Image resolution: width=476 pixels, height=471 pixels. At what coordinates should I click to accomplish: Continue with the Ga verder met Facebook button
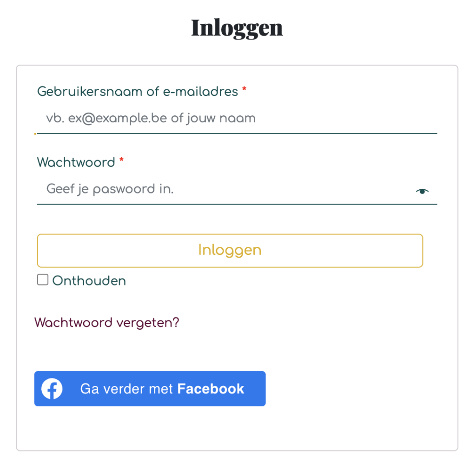pos(150,388)
